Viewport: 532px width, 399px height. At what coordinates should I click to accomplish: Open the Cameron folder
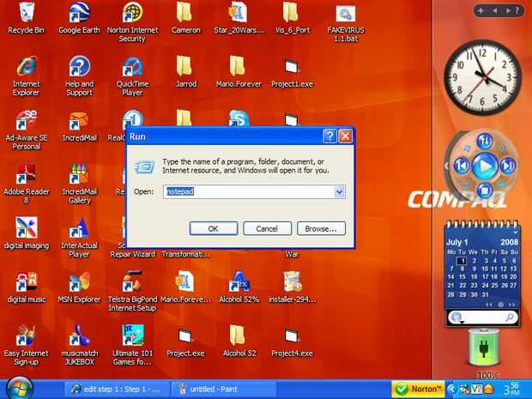click(x=185, y=18)
